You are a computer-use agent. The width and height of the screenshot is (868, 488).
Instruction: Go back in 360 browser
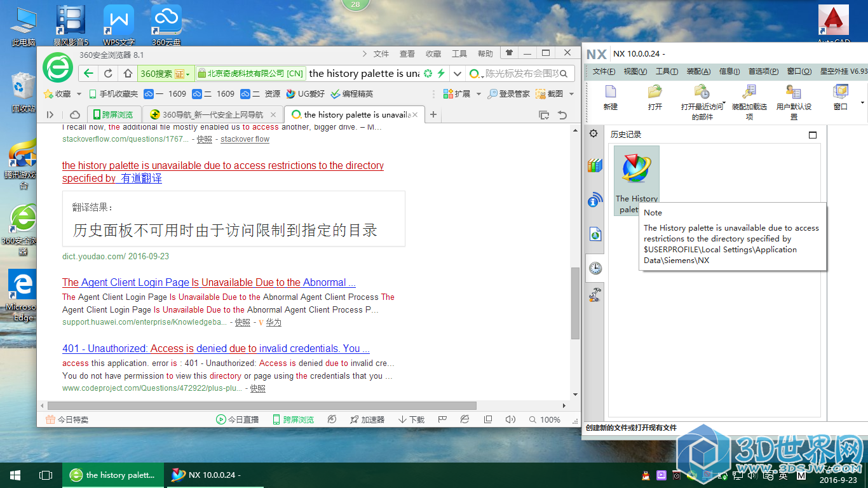88,73
